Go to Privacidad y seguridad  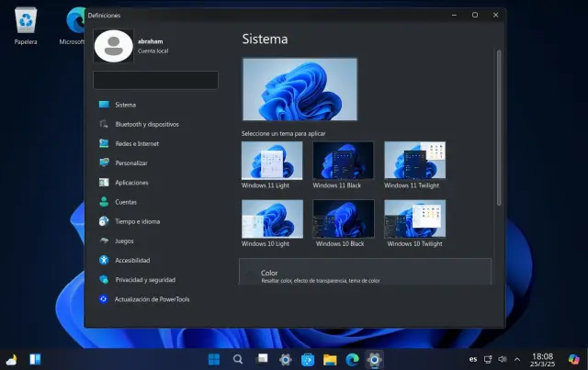[144, 279]
